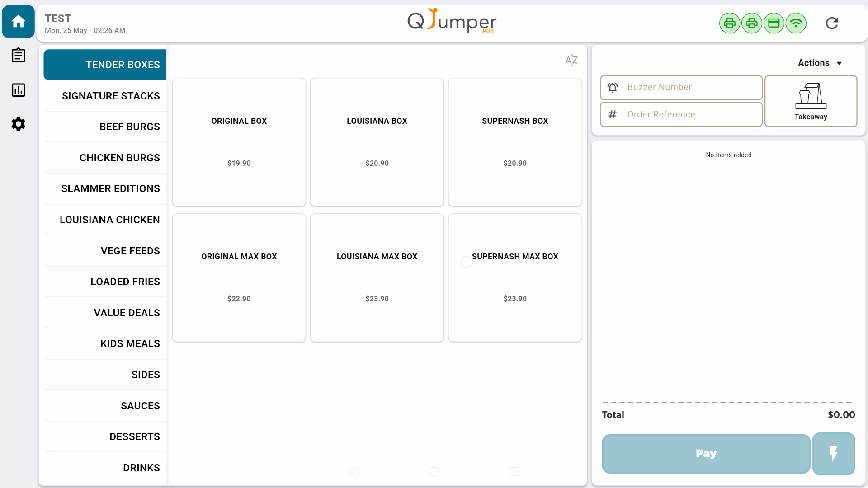Tap the Android back navigation triangle
The width and height of the screenshot is (868, 488).
(x=355, y=471)
